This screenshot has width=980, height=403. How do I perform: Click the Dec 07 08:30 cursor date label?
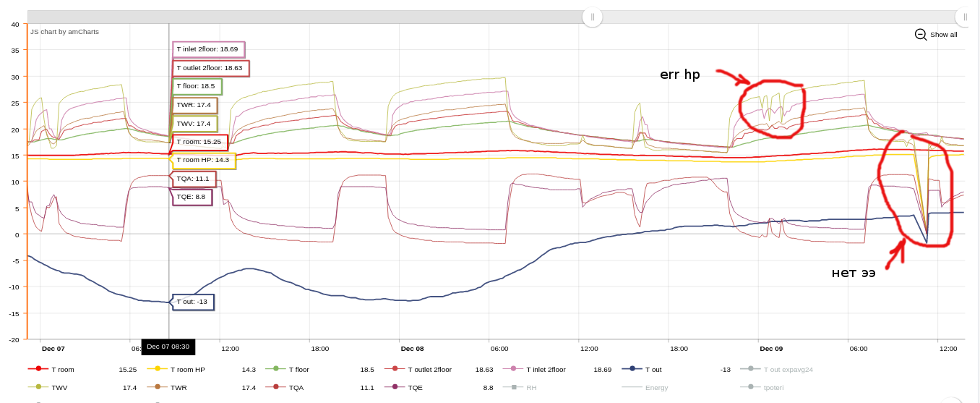tap(168, 347)
